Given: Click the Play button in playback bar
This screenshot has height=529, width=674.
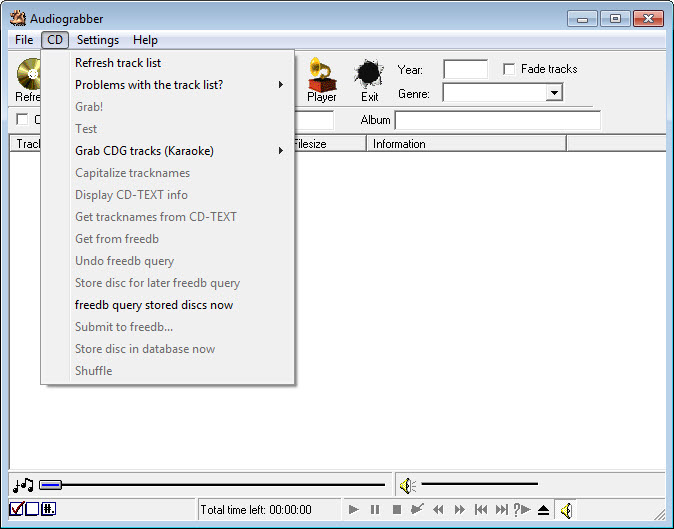Looking at the screenshot, I should point(354,510).
